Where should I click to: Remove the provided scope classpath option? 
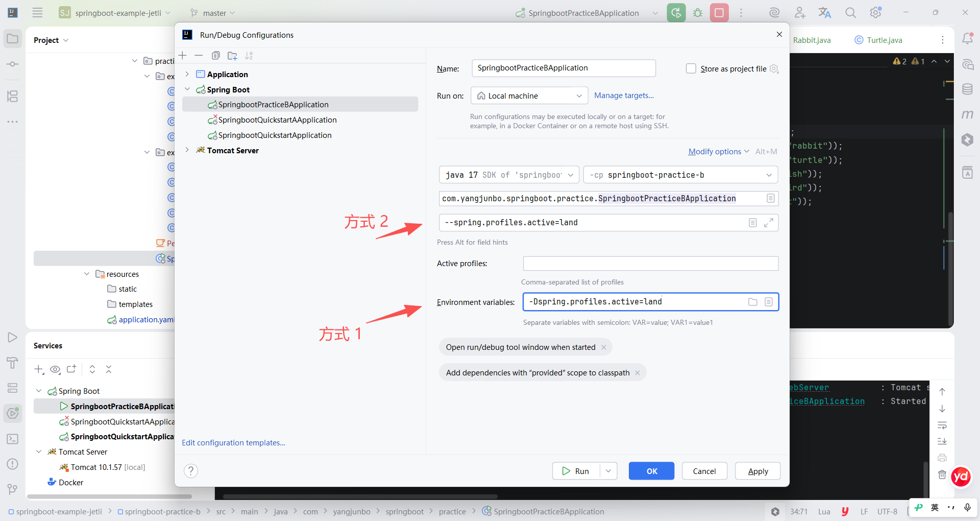[638, 373]
